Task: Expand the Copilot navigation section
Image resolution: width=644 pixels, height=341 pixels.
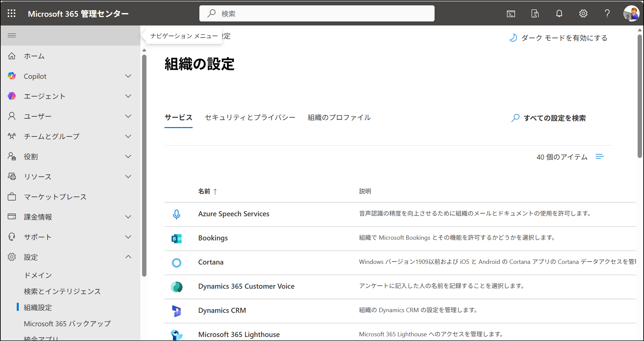Action: pyautogui.click(x=128, y=76)
